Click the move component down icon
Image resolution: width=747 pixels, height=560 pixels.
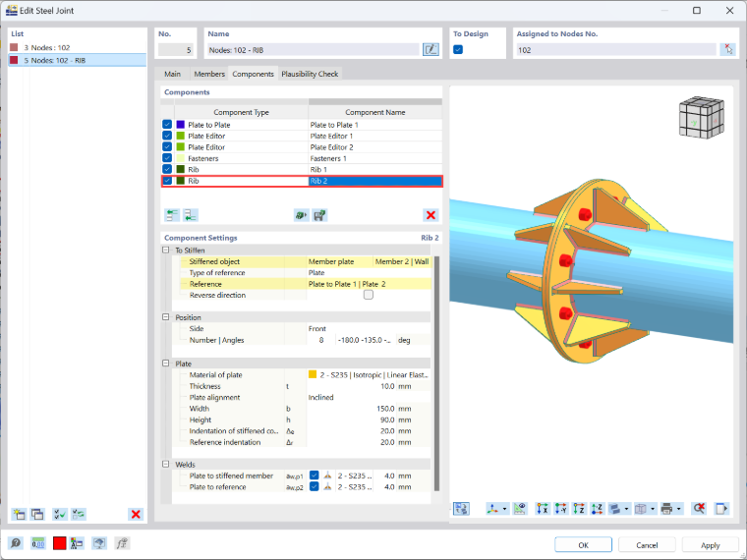[191, 215]
